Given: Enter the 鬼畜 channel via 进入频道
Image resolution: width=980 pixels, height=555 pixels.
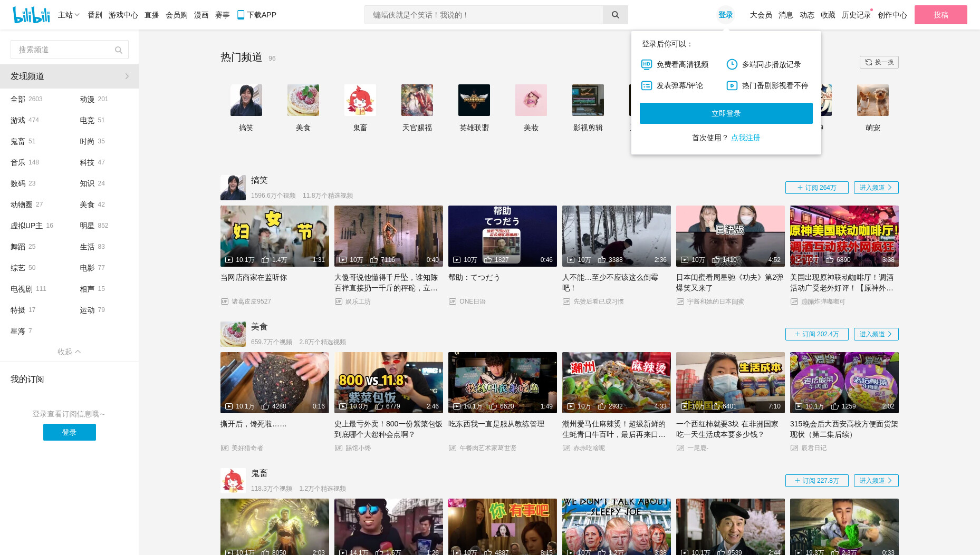Looking at the screenshot, I should pyautogui.click(x=876, y=481).
